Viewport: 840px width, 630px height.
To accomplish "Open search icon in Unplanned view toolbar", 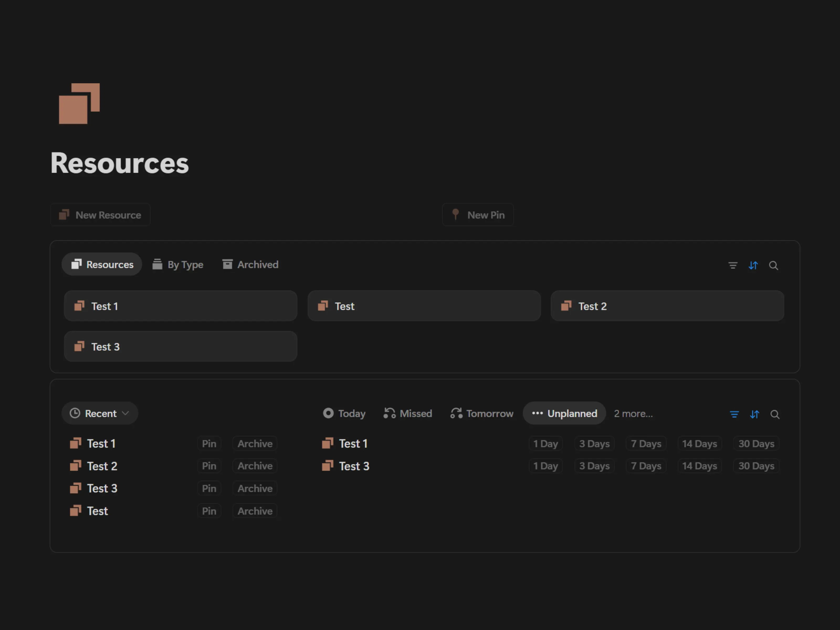I will [775, 414].
